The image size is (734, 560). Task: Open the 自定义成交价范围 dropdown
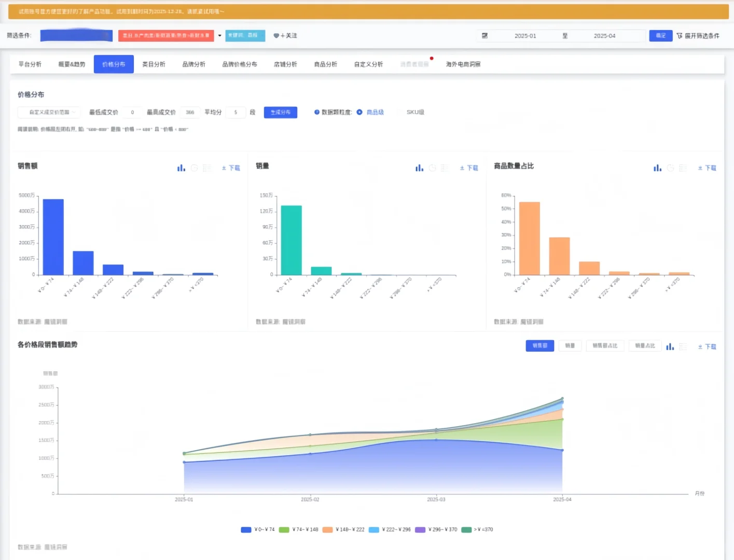pos(49,112)
